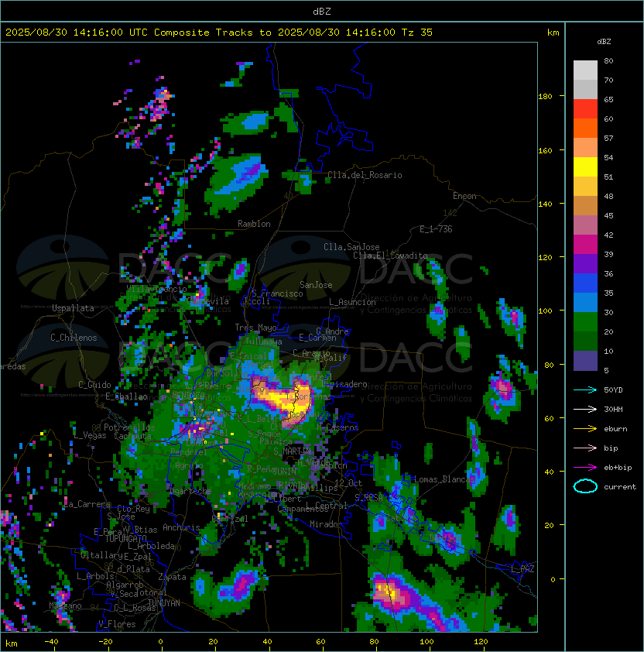
Task: Click the 'La_Carrera' place label
Action: click(87, 504)
